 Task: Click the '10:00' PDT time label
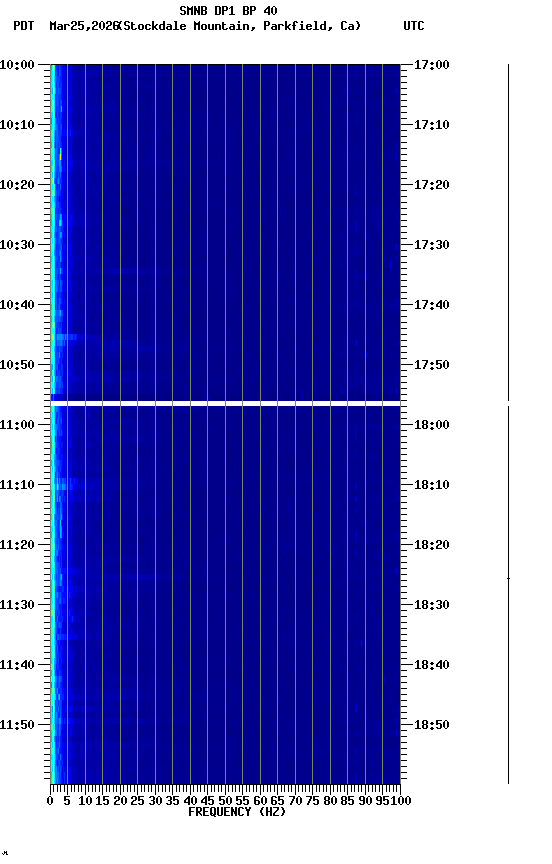click(x=17, y=65)
